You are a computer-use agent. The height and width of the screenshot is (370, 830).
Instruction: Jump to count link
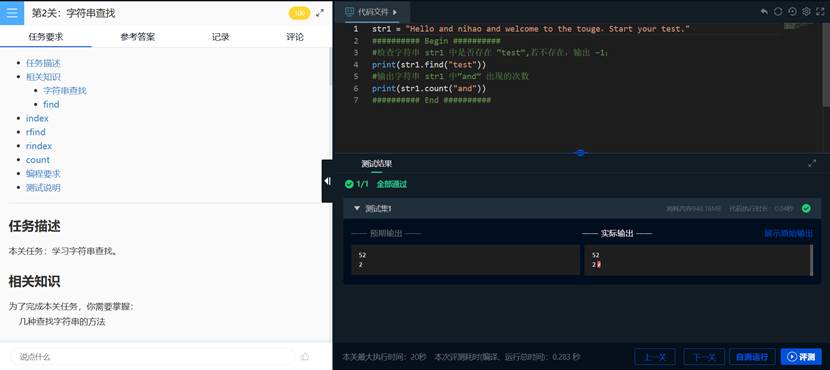click(x=38, y=160)
